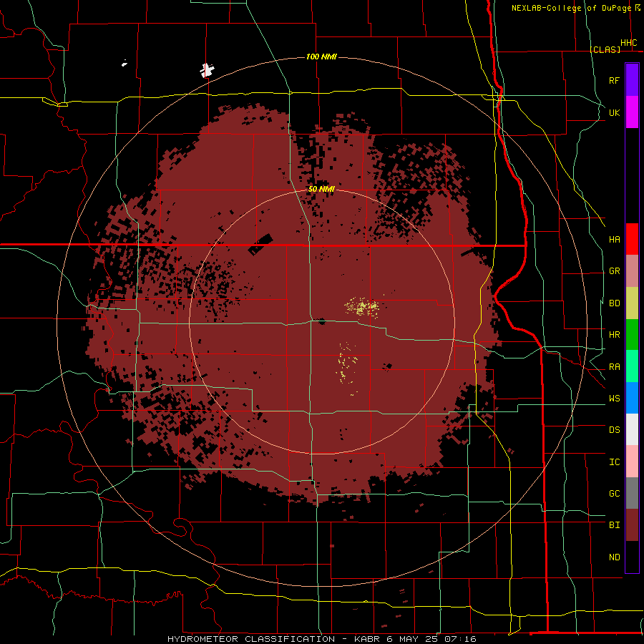This screenshot has width=644, height=644.
Task: Click the WS blue legend swatch
Action: click(632, 398)
